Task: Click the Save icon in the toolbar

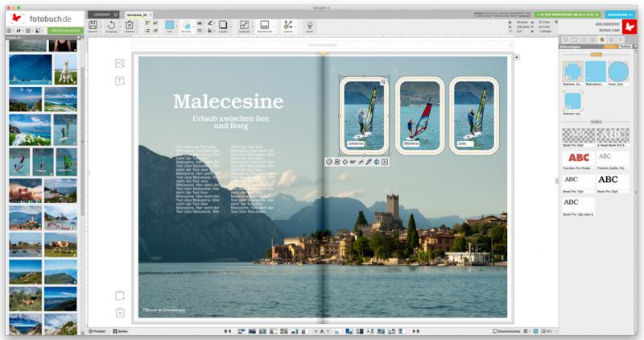Action: point(93,25)
